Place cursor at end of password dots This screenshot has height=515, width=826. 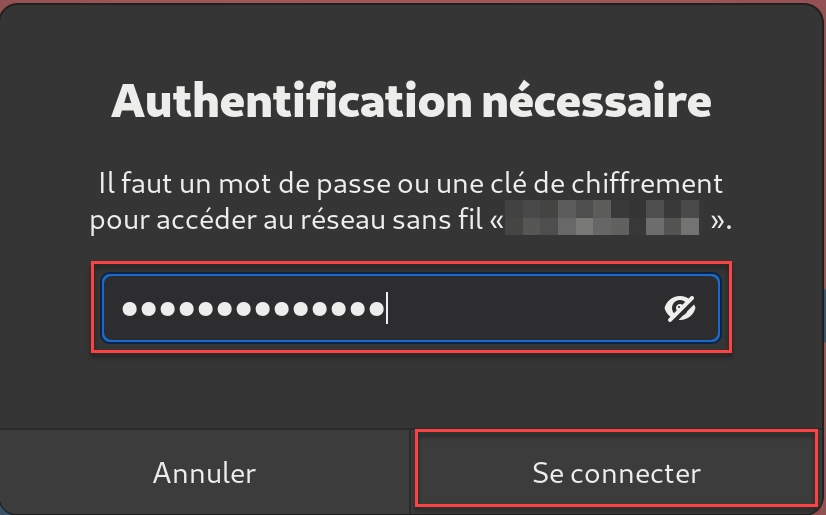(x=387, y=309)
